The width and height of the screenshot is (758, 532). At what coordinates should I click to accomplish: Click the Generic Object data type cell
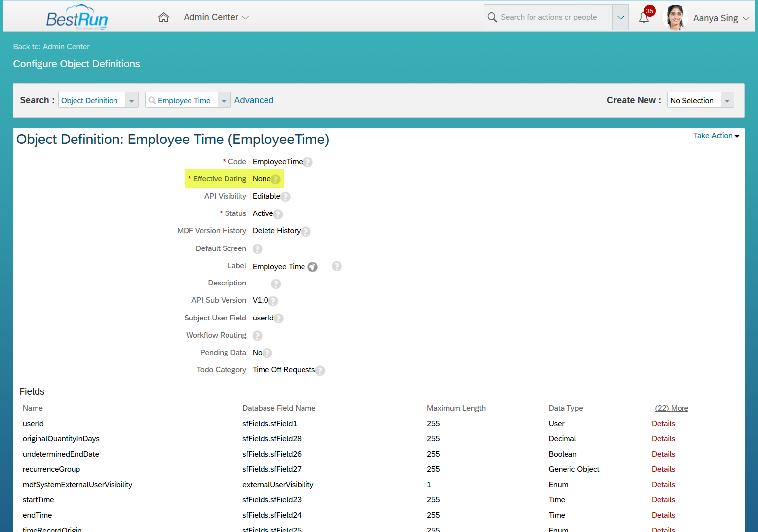(x=574, y=469)
